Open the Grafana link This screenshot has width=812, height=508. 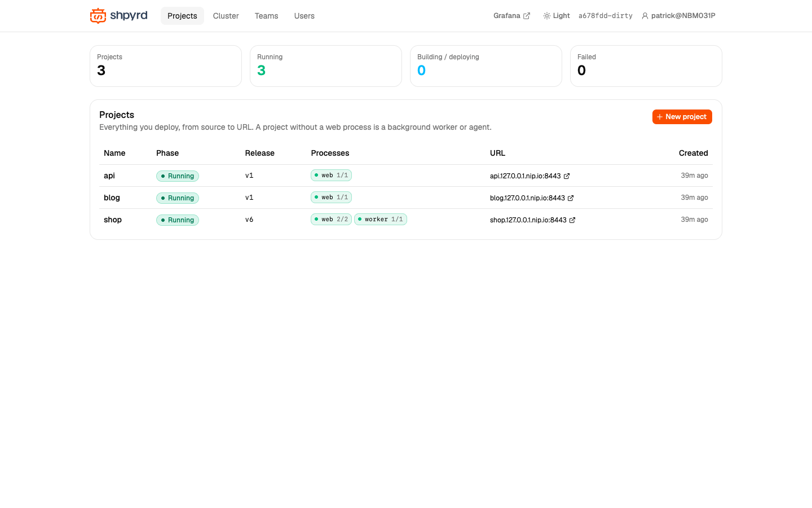coord(511,16)
